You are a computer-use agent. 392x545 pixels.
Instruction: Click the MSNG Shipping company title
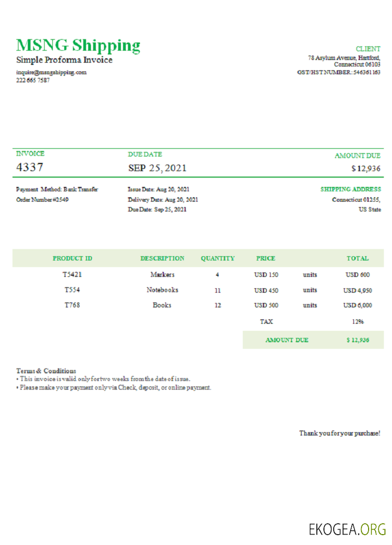tap(78, 45)
